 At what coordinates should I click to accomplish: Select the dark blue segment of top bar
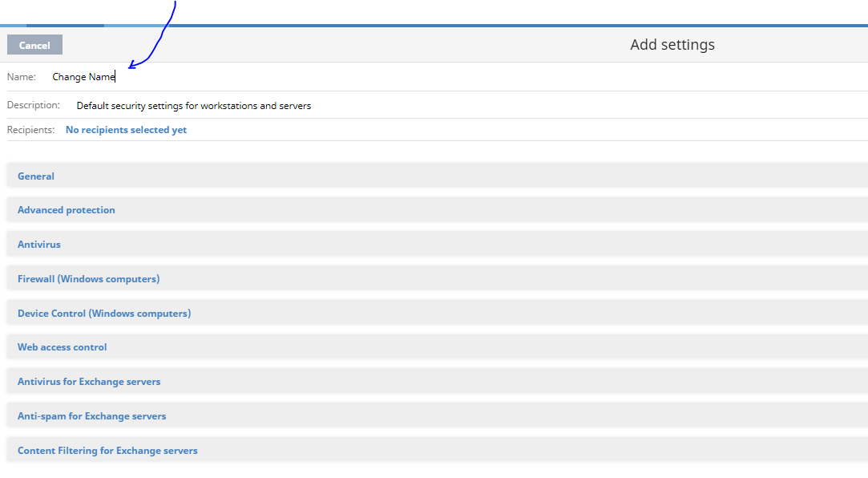coord(66,26)
